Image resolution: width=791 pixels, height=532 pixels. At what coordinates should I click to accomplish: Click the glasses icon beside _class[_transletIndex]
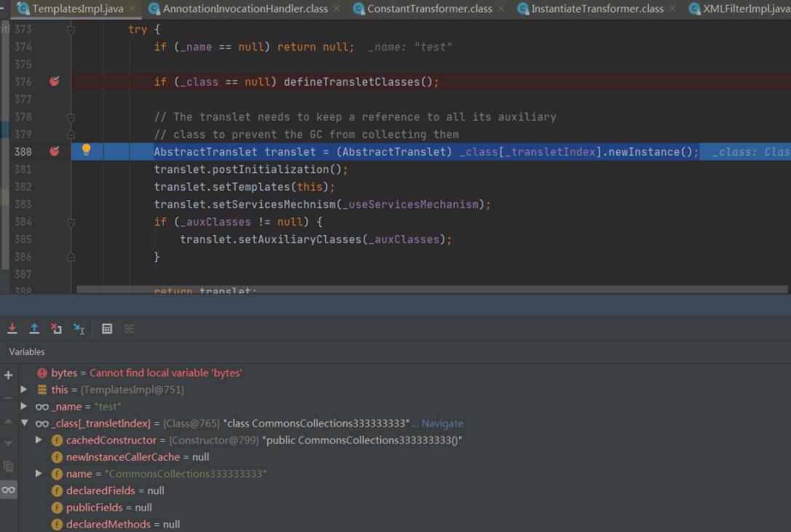tap(42, 424)
